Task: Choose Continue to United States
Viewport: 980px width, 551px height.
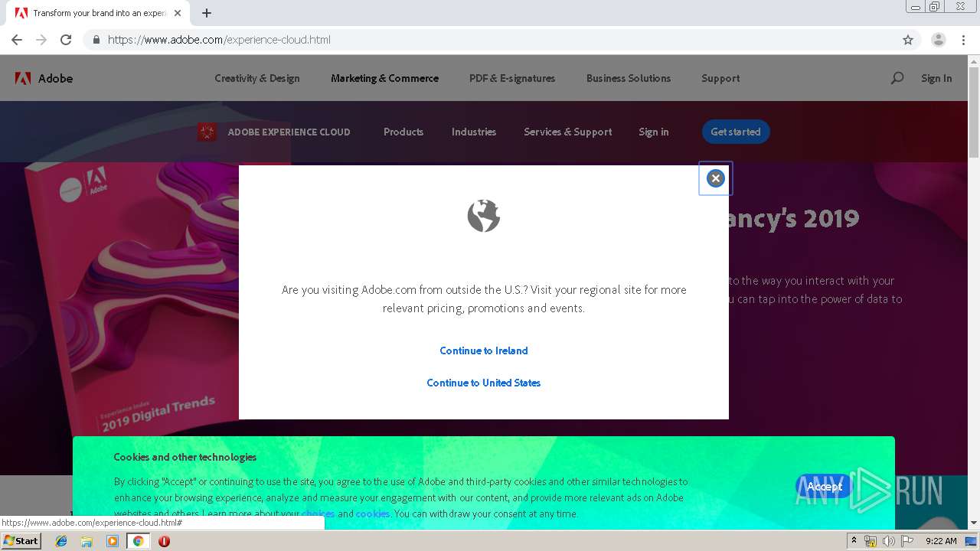Action: (x=484, y=383)
